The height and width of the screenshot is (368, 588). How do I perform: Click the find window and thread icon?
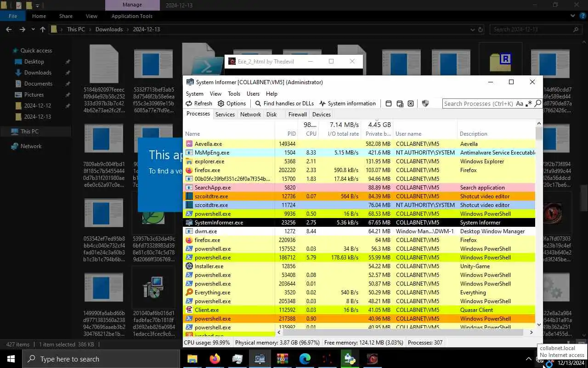pyautogui.click(x=400, y=103)
